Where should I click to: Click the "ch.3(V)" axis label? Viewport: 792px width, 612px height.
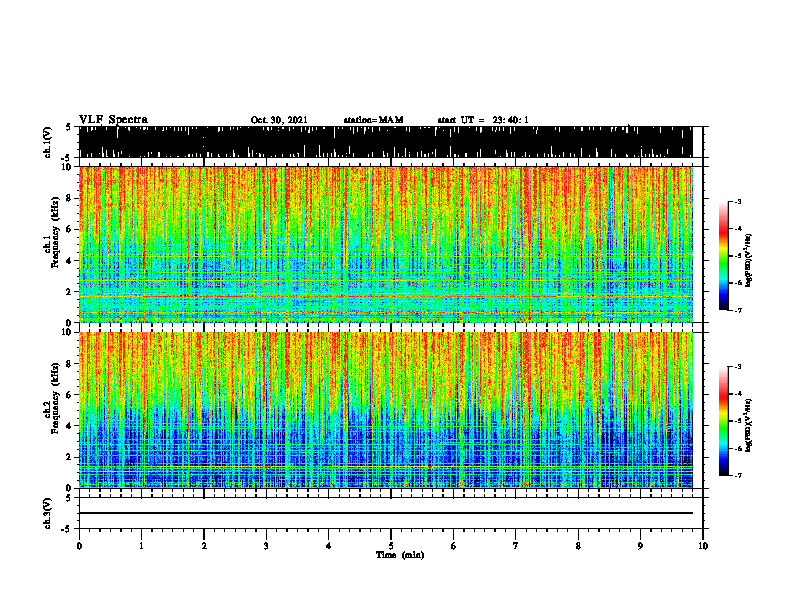[x=47, y=513]
